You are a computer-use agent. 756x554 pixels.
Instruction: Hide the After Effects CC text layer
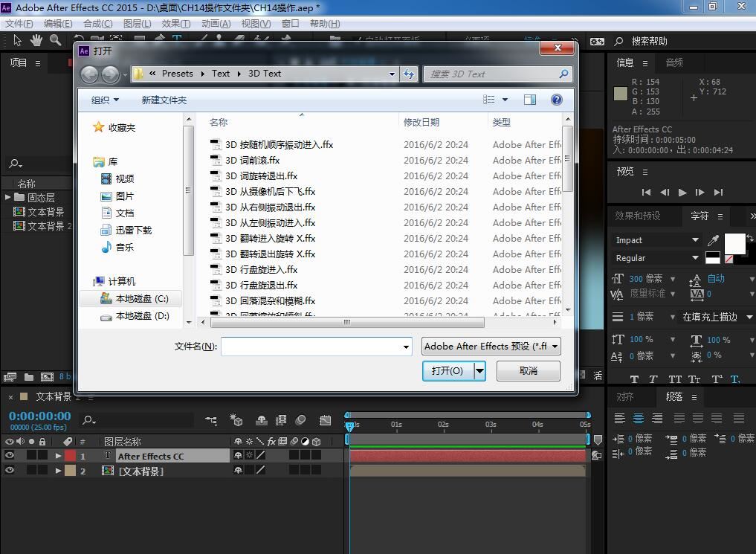click(x=9, y=455)
